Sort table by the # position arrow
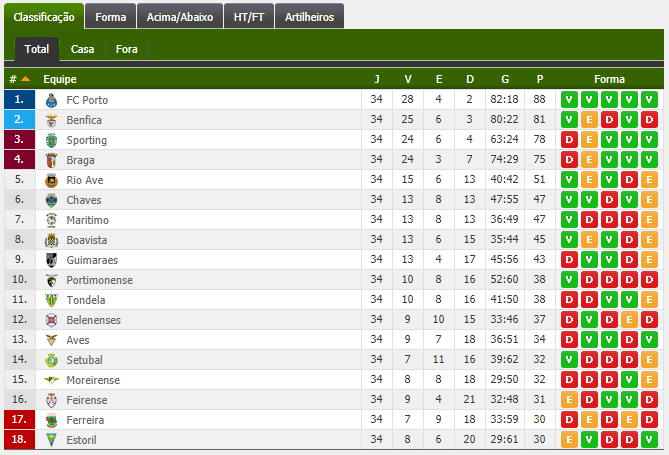 [25, 79]
